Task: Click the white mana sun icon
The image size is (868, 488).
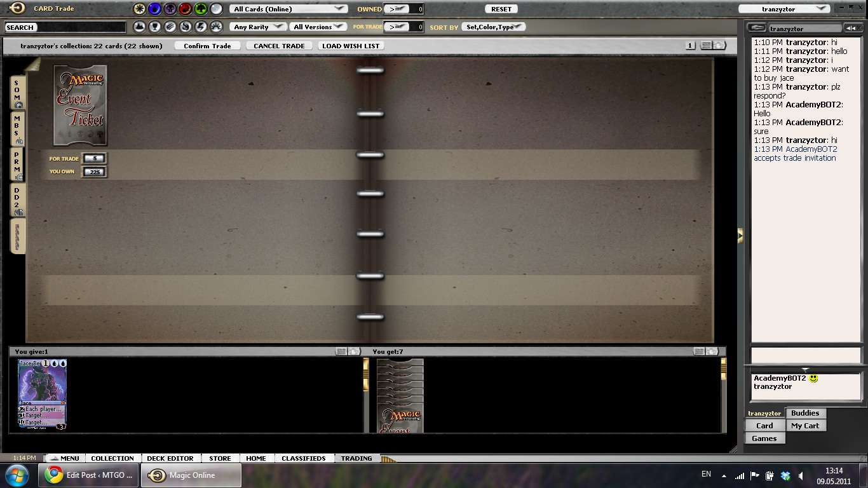Action: pos(139,9)
